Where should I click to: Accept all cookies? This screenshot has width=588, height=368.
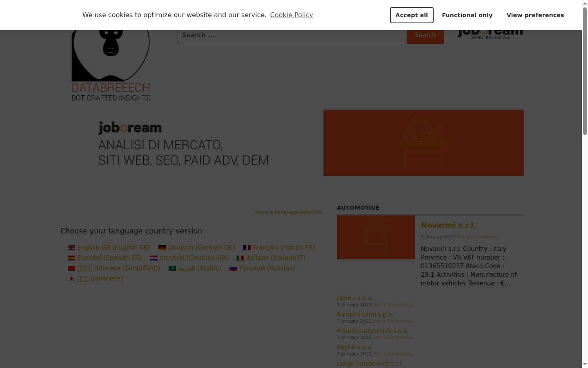(x=412, y=15)
